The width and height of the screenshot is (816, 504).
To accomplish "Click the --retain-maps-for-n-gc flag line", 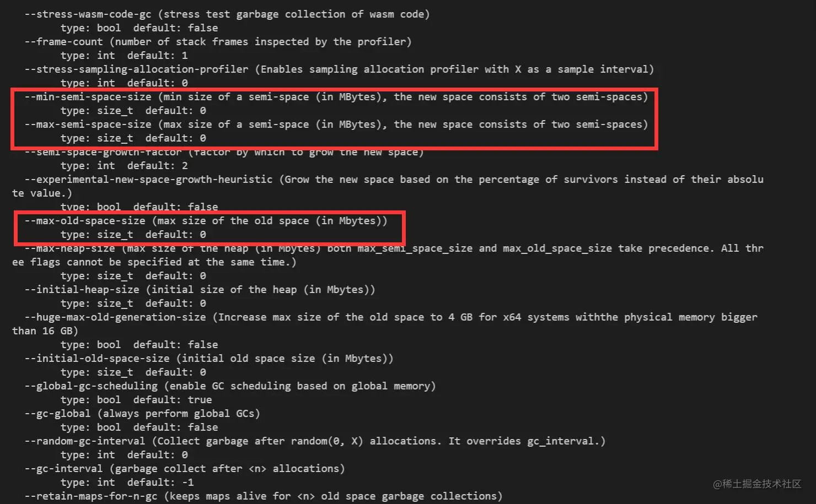I will tap(264, 496).
